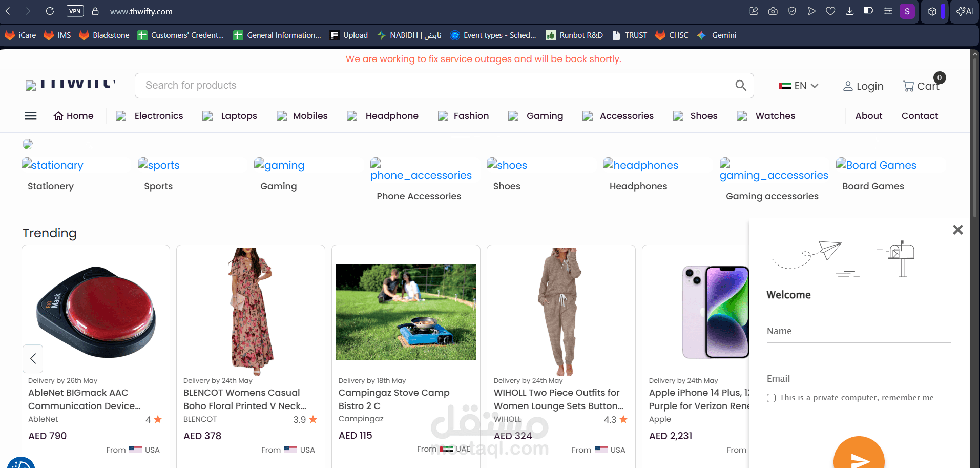The image size is (980, 468).
Task: Close the Welcome popup with the X
Action: click(x=957, y=230)
